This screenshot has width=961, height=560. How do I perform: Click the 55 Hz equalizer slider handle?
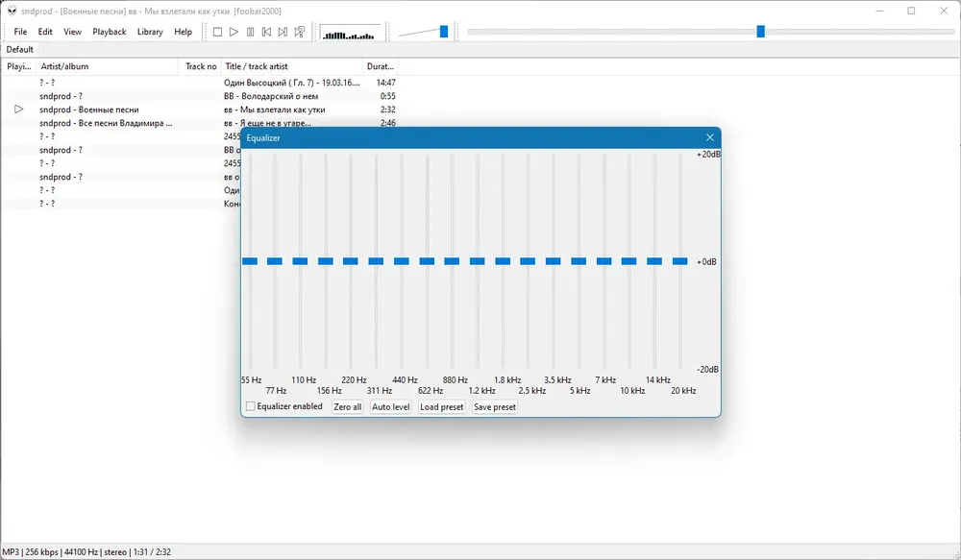pos(250,261)
